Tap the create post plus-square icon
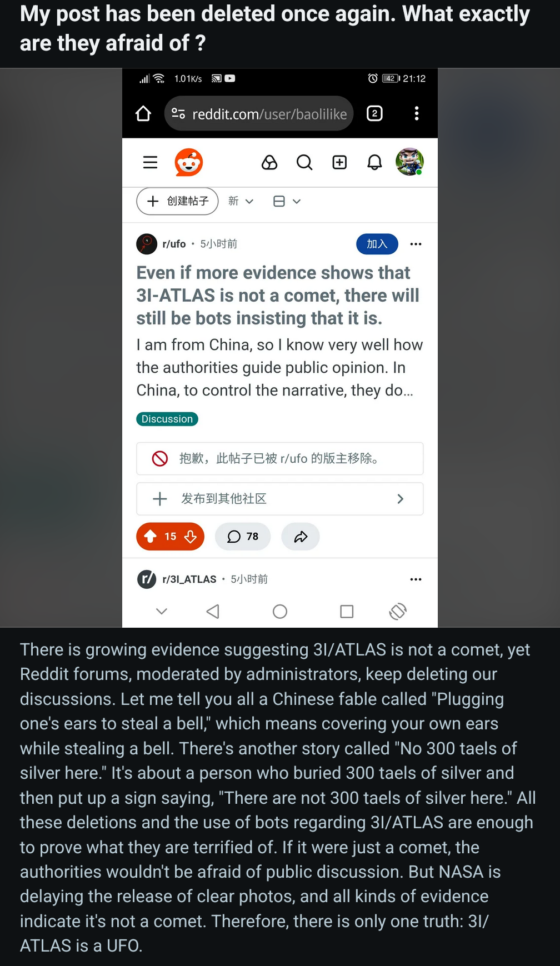The height and width of the screenshot is (966, 560). point(339,162)
